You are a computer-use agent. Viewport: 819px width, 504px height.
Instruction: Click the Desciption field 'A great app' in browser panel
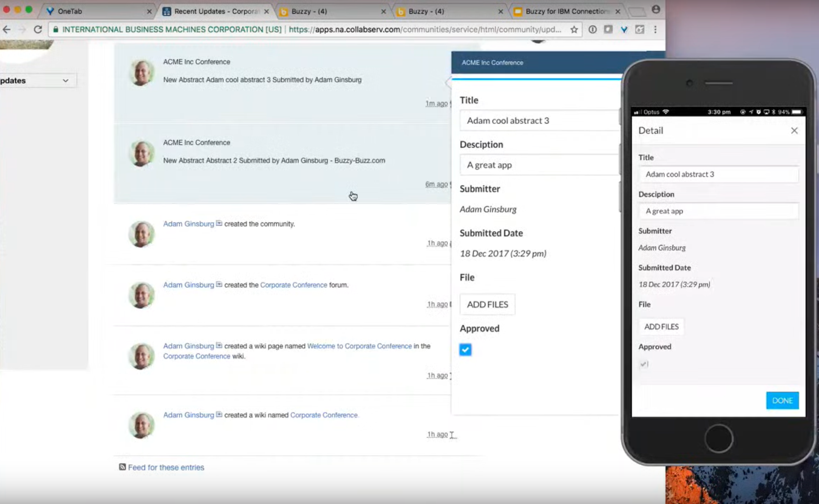click(540, 165)
